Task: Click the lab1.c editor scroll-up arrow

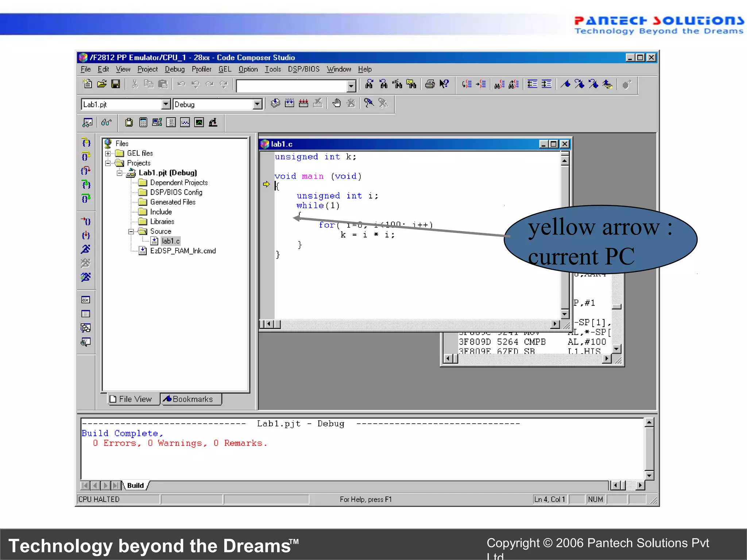Action: pyautogui.click(x=565, y=160)
